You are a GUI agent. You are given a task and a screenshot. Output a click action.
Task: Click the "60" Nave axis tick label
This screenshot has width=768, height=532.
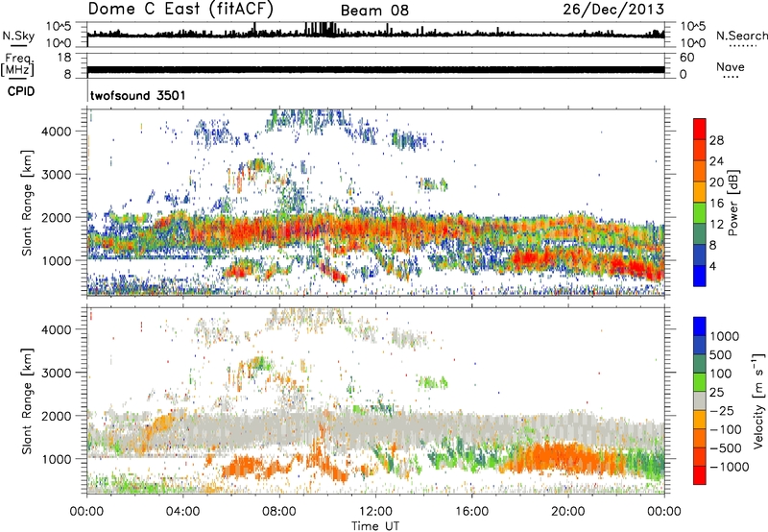point(686,58)
